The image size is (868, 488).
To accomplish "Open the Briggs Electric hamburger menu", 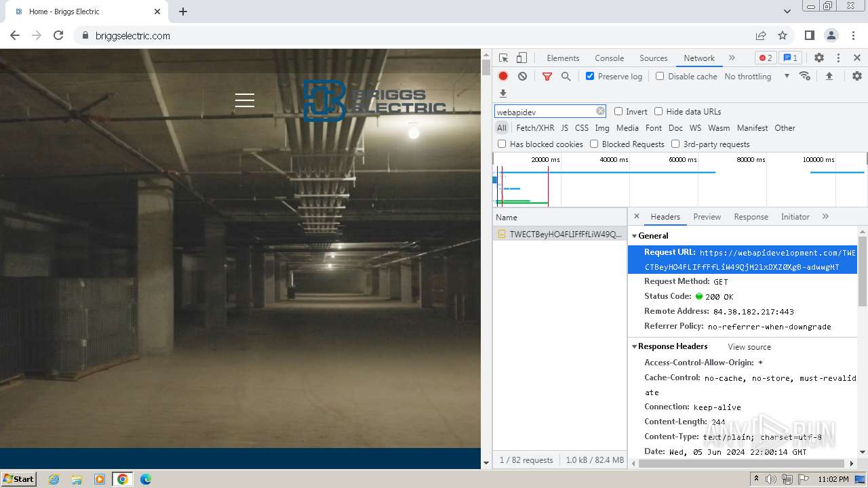I will tap(245, 100).
